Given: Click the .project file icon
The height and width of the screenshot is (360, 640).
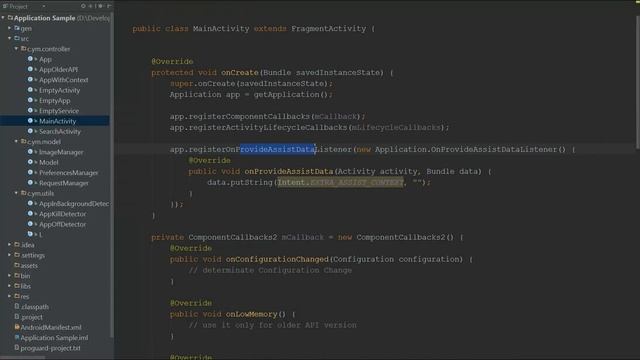Looking at the screenshot, I should click(x=17, y=316).
